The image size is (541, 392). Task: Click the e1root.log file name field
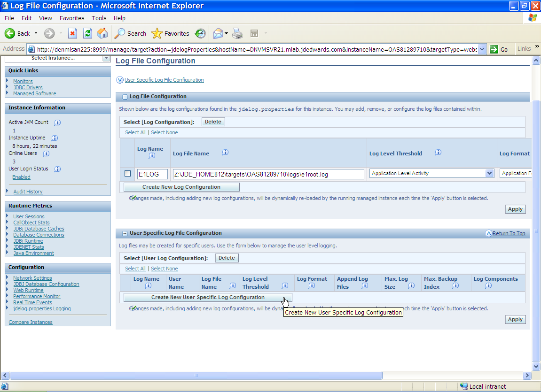coord(268,174)
